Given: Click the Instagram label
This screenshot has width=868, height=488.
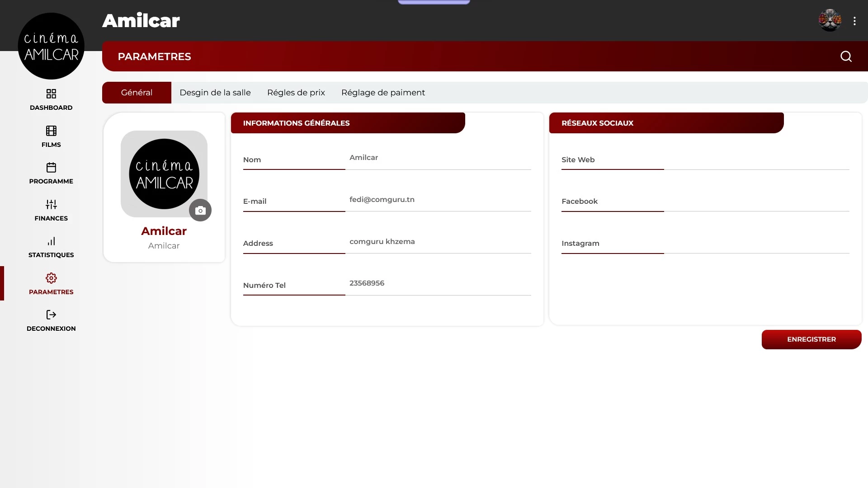Looking at the screenshot, I should pos(580,243).
